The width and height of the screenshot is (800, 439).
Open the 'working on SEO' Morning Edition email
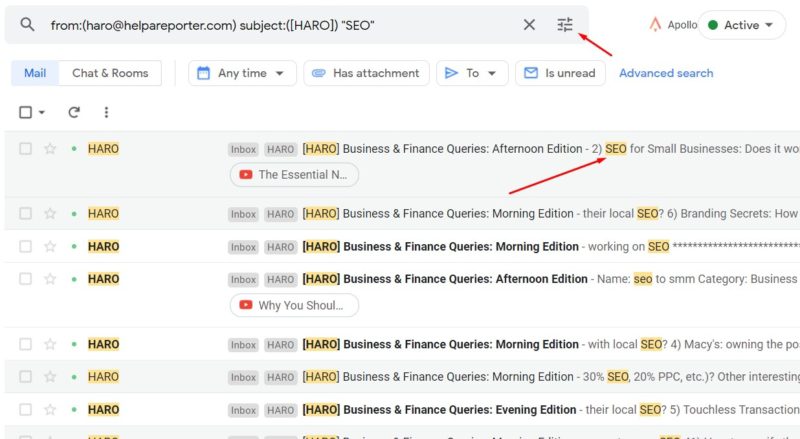pyautogui.click(x=402, y=246)
